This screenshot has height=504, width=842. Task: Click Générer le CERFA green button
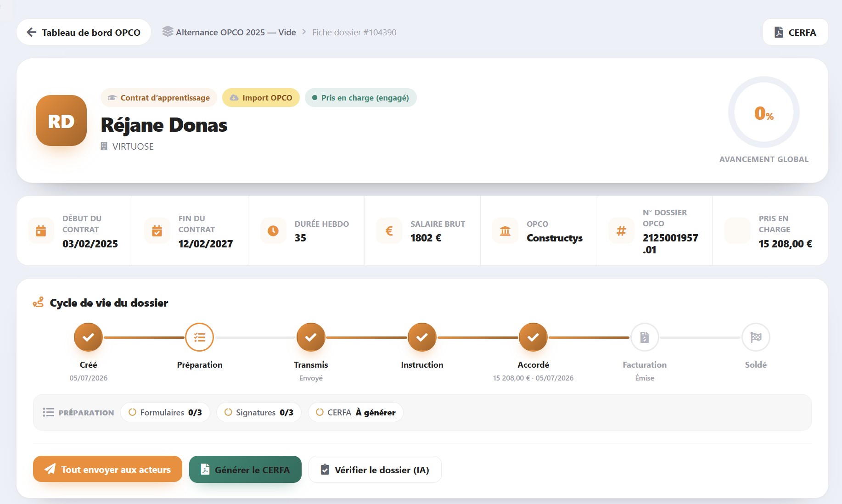[245, 469]
